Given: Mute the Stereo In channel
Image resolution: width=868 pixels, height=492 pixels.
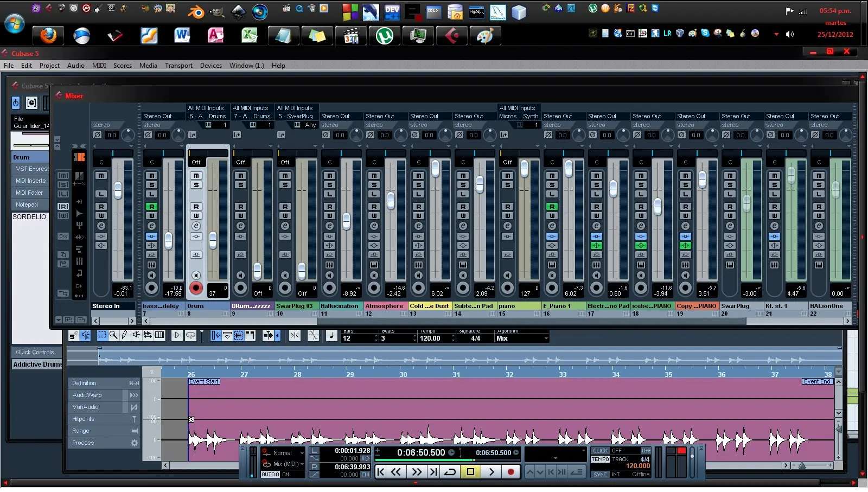Looking at the screenshot, I should coord(101,176).
